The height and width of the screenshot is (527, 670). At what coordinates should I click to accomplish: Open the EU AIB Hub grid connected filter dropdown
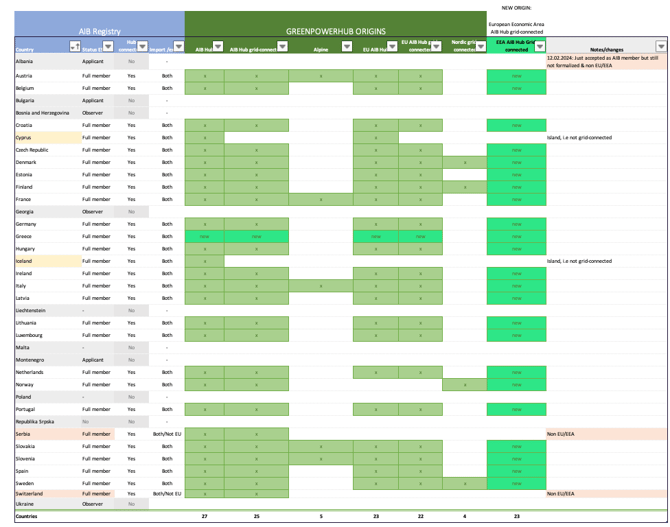coord(436,46)
